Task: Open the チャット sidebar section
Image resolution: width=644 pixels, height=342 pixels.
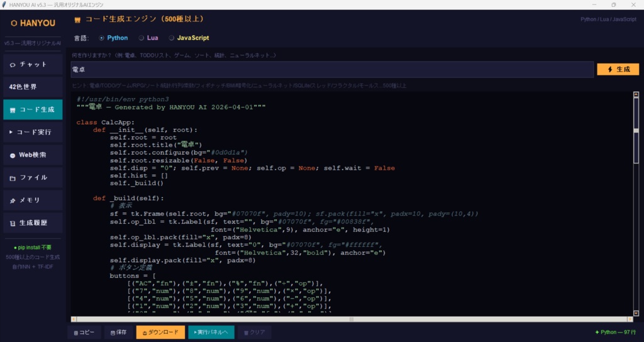Action: click(x=33, y=65)
